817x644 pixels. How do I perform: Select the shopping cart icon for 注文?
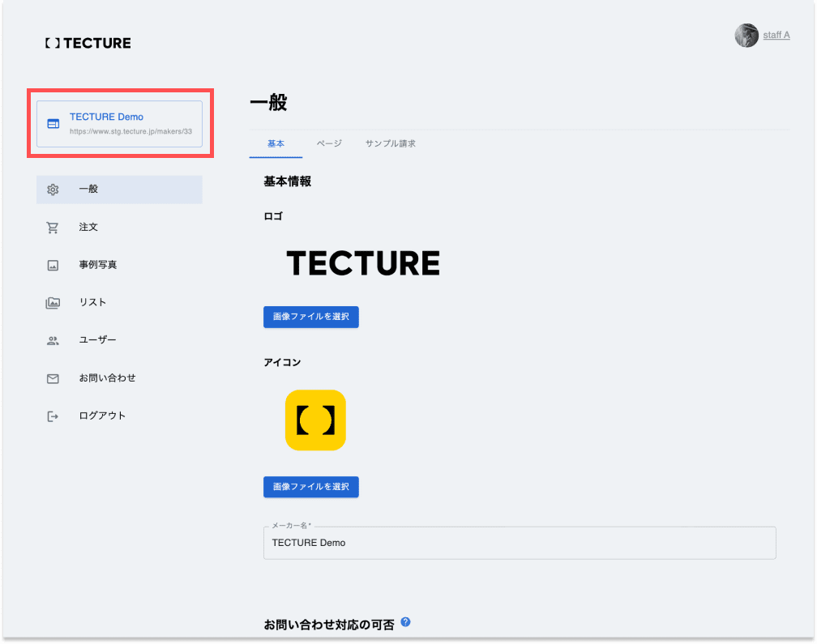point(53,227)
